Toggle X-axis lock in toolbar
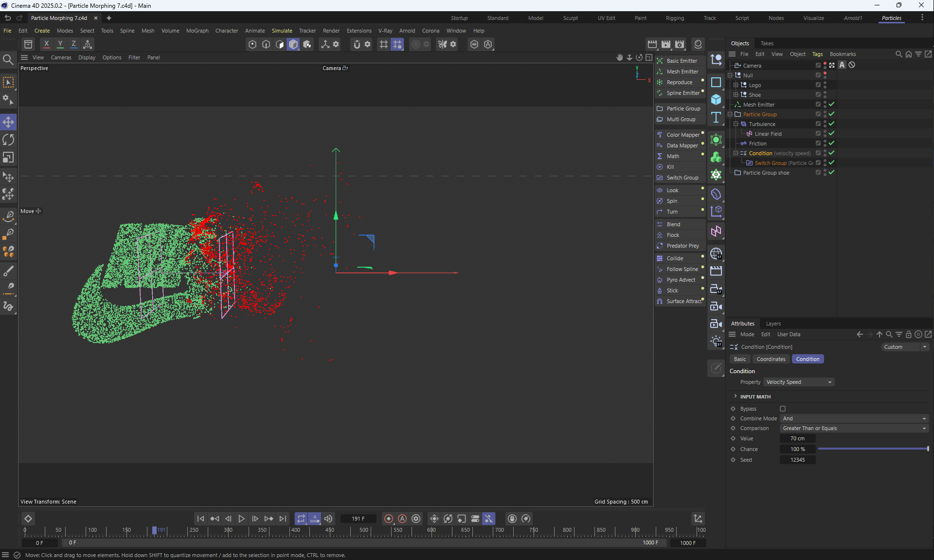934x560 pixels. click(x=46, y=44)
